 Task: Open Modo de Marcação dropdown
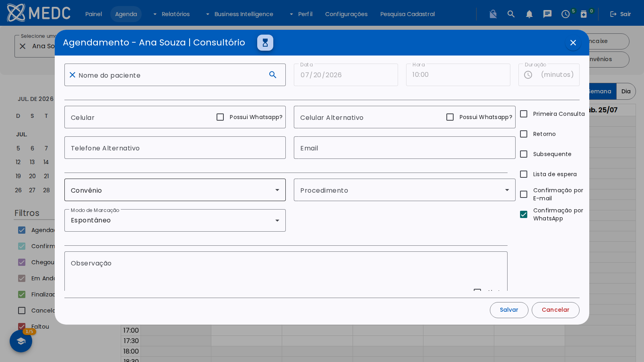(x=175, y=220)
